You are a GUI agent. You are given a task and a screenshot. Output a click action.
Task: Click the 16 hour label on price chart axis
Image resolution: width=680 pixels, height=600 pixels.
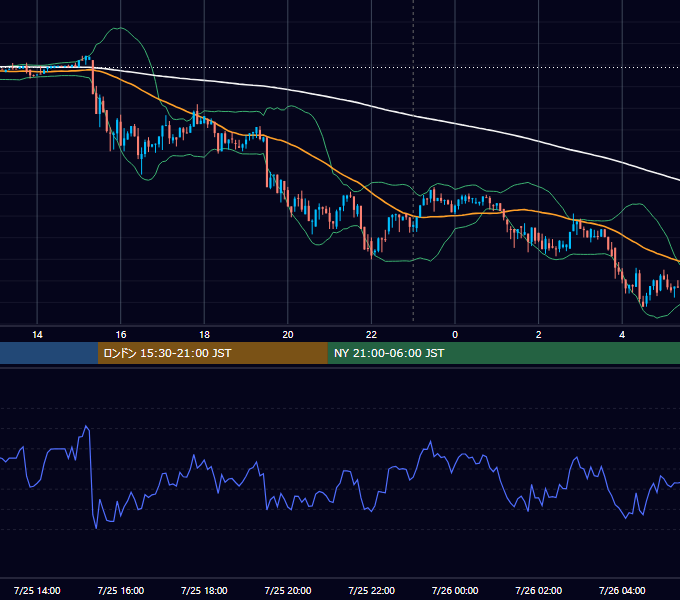point(121,335)
